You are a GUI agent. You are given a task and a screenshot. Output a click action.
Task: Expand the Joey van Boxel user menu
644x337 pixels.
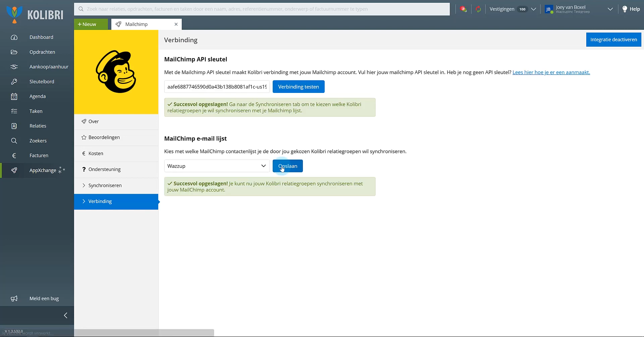coord(610,9)
